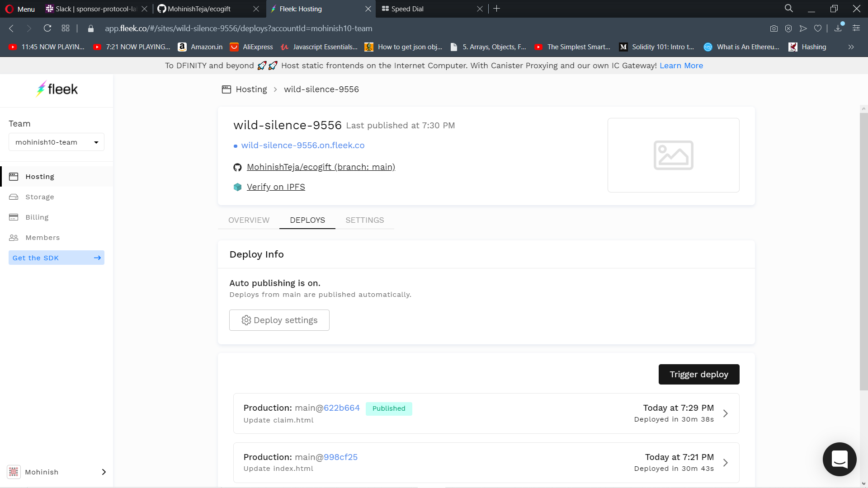Open the Deploy settings button

[279, 320]
